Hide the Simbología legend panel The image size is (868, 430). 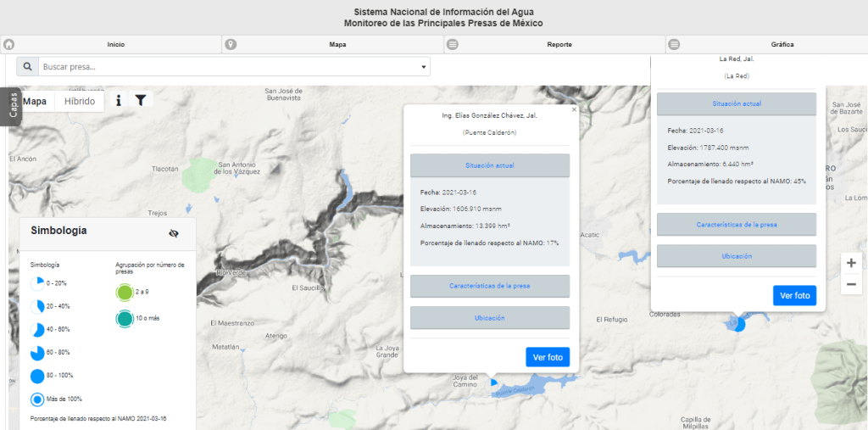174,233
